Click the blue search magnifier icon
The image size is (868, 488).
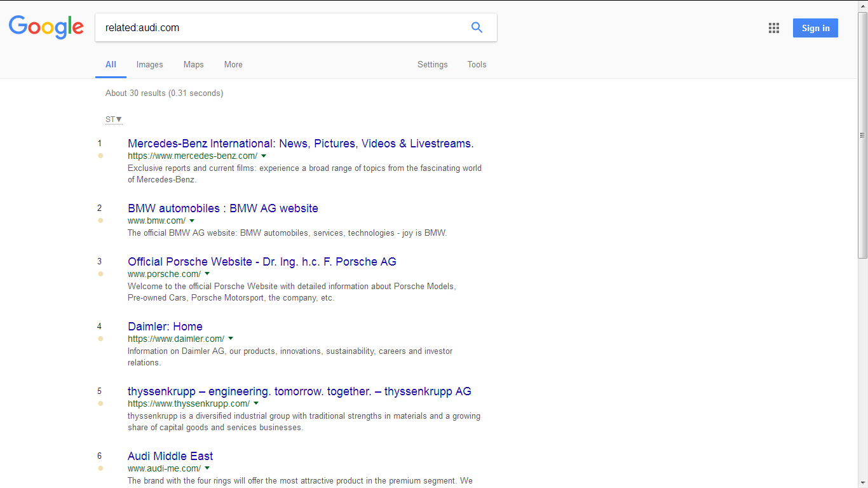click(477, 27)
